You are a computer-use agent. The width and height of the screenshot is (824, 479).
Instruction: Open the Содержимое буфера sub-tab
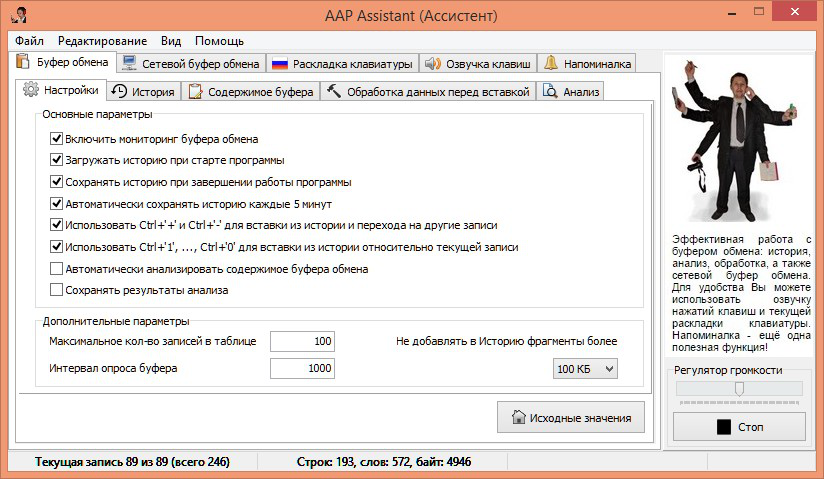251,91
